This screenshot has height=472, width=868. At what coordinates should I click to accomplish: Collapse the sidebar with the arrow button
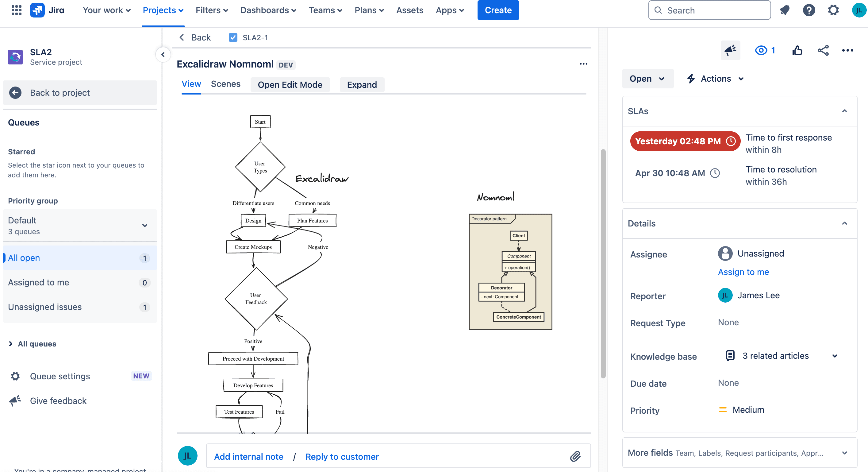(x=163, y=55)
